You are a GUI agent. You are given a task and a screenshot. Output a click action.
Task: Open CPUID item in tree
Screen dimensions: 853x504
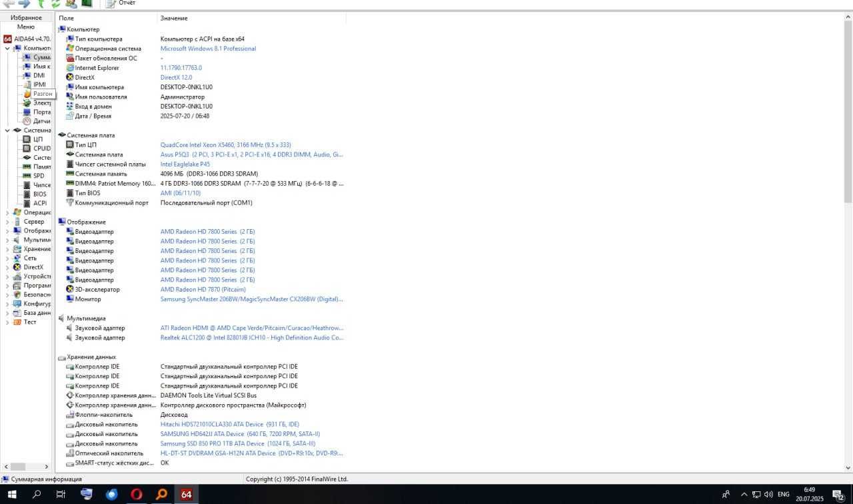(x=42, y=148)
